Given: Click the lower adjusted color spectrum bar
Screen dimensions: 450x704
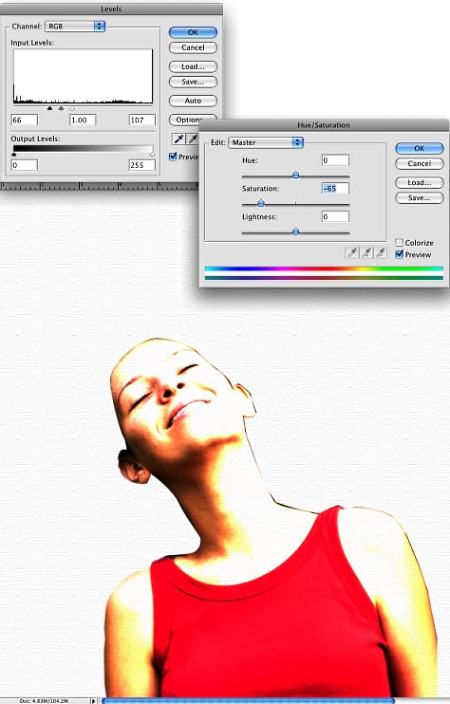Looking at the screenshot, I should 324,278.
